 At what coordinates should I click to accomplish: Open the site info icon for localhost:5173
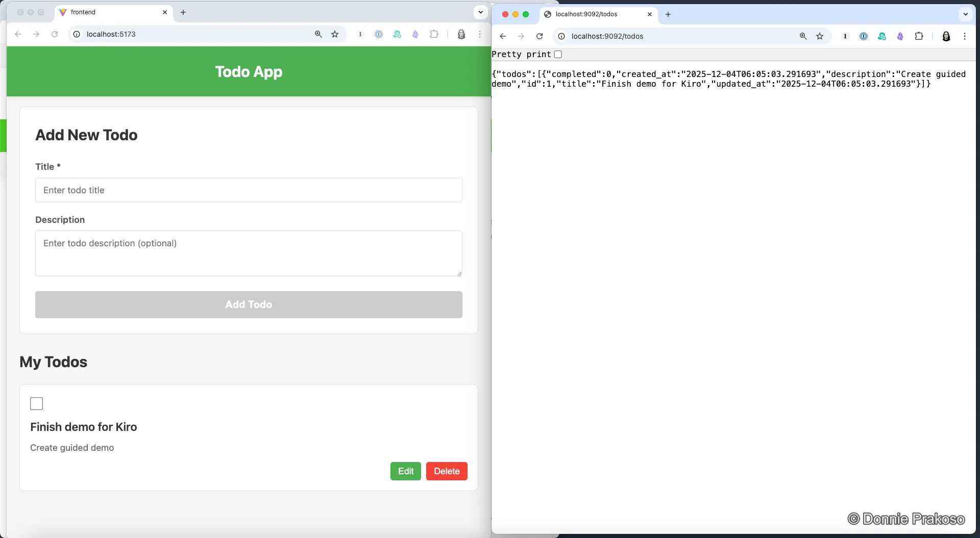click(x=76, y=34)
